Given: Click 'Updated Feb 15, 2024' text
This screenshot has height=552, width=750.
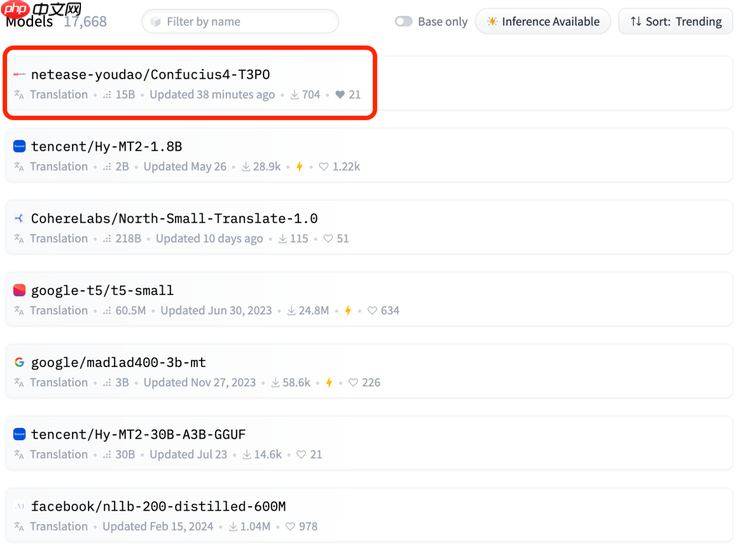Looking at the screenshot, I should pos(158,526).
